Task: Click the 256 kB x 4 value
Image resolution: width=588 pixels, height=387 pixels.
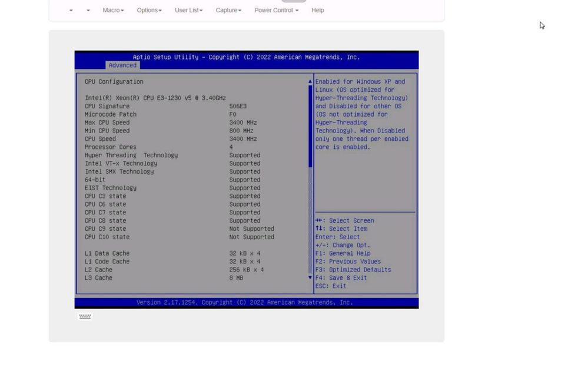Action: pos(247,270)
